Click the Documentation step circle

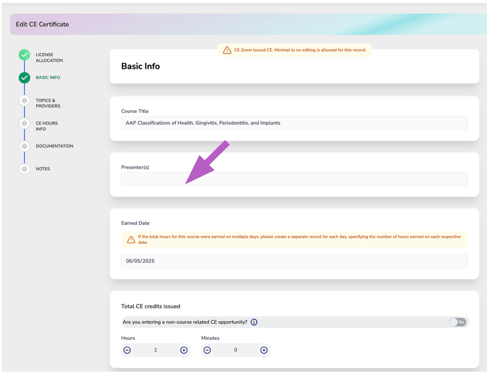tap(24, 146)
